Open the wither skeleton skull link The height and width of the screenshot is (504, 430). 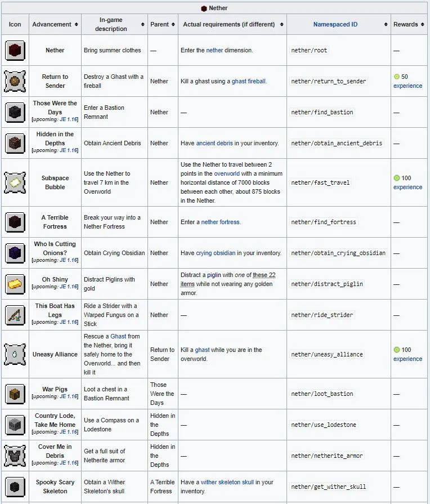pyautogui.click(x=227, y=482)
